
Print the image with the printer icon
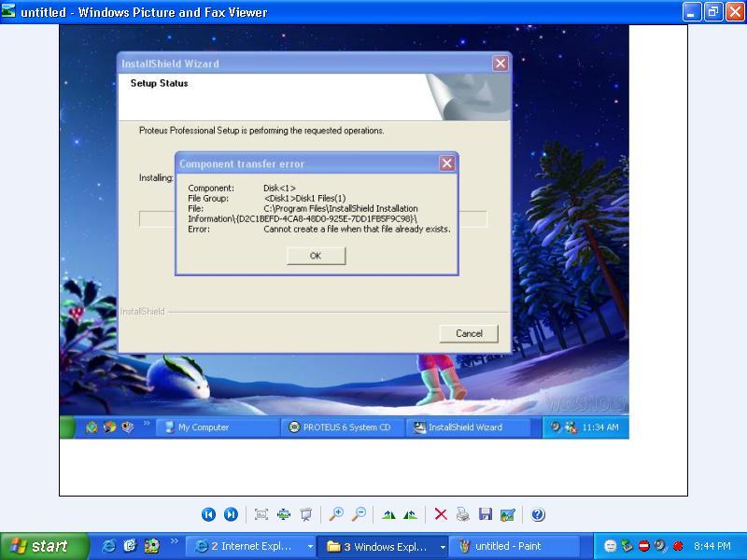tap(462, 514)
